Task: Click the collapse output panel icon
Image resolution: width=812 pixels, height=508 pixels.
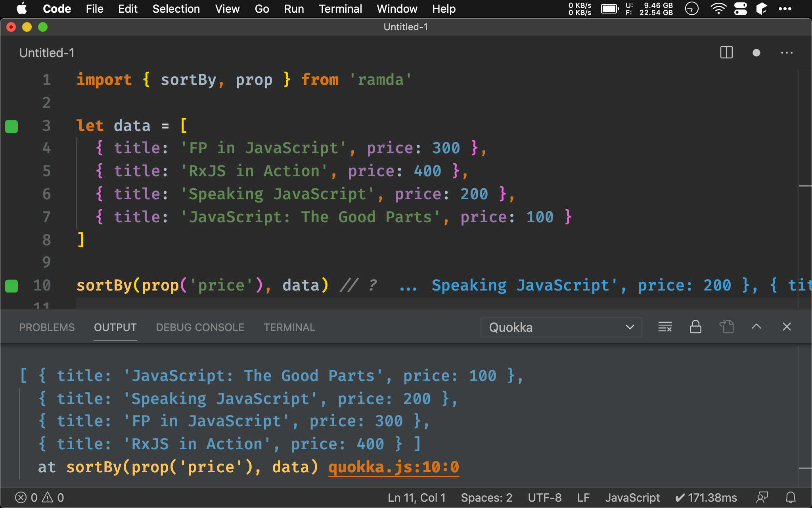Action: pos(756,327)
